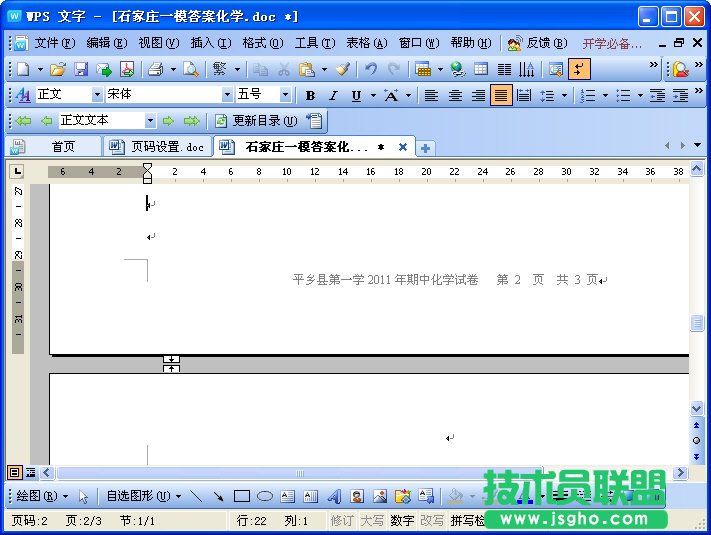
Task: Align text left
Action: (431, 96)
